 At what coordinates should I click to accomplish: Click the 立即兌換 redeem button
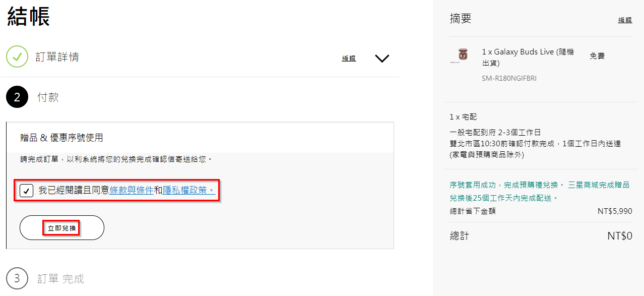pos(62,228)
